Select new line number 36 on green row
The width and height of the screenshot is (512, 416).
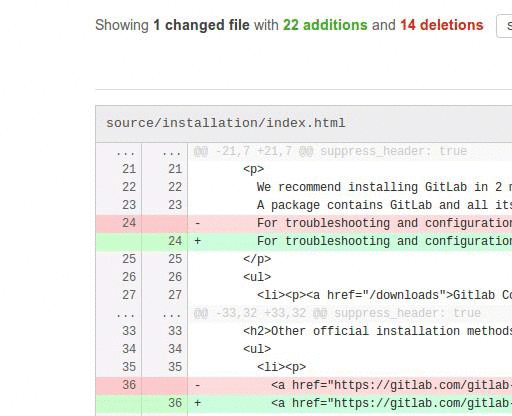click(x=175, y=403)
